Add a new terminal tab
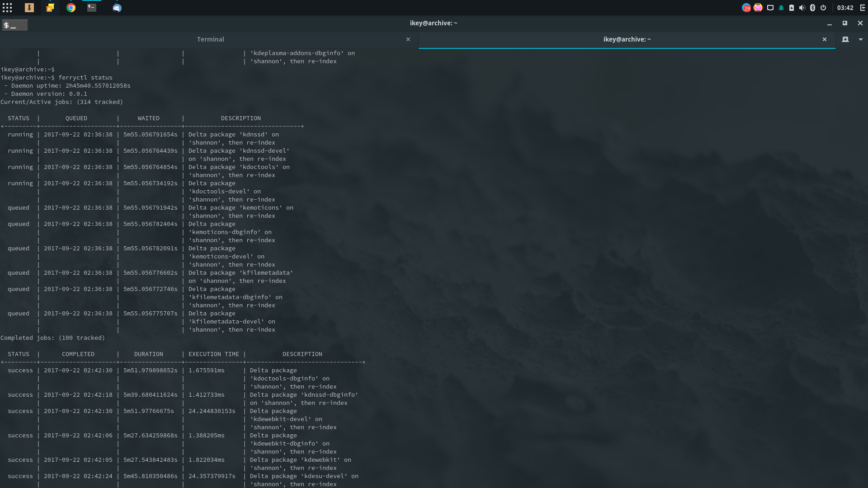Screen dimensions: 868x488 tap(845, 39)
